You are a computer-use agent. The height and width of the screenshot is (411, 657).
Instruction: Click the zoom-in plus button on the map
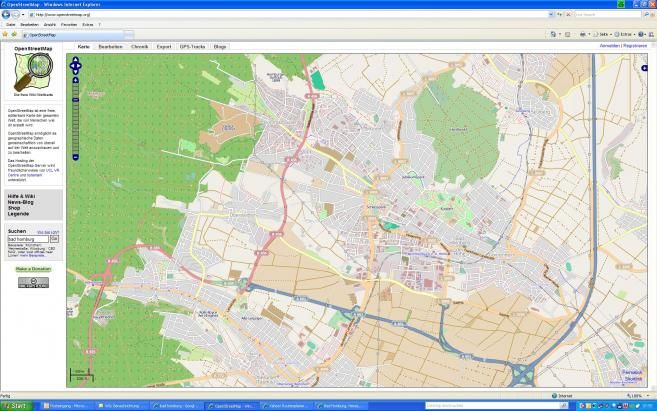click(x=75, y=80)
